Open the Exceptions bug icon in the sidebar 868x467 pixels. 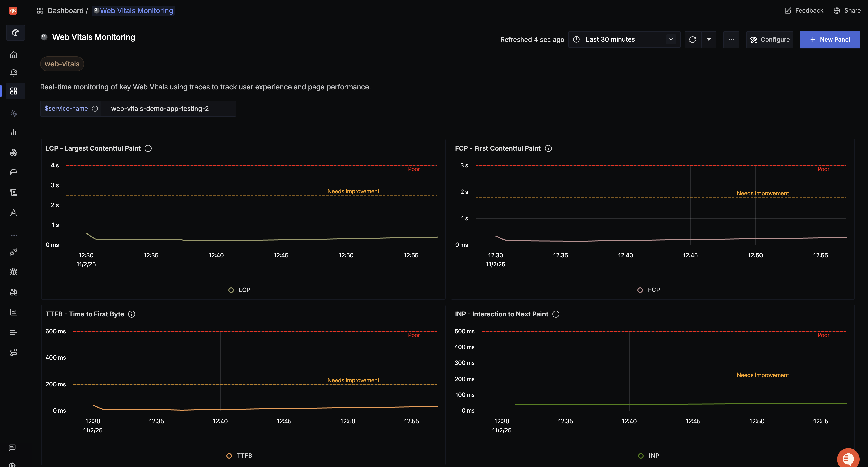coord(14,272)
